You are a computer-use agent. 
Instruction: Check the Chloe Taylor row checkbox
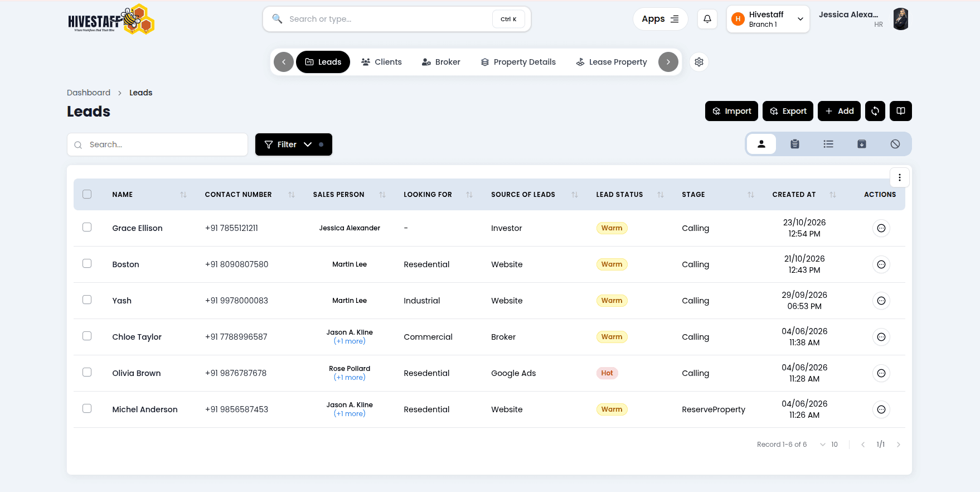click(x=87, y=336)
